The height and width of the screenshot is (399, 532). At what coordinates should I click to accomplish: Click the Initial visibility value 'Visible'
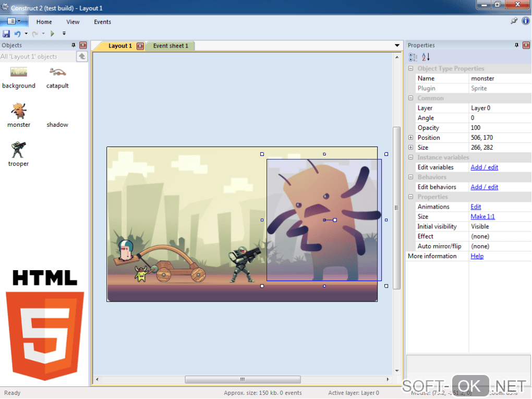click(x=500, y=226)
